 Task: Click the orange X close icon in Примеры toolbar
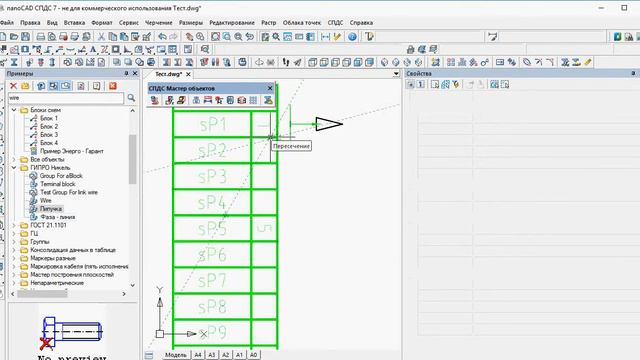point(113,86)
